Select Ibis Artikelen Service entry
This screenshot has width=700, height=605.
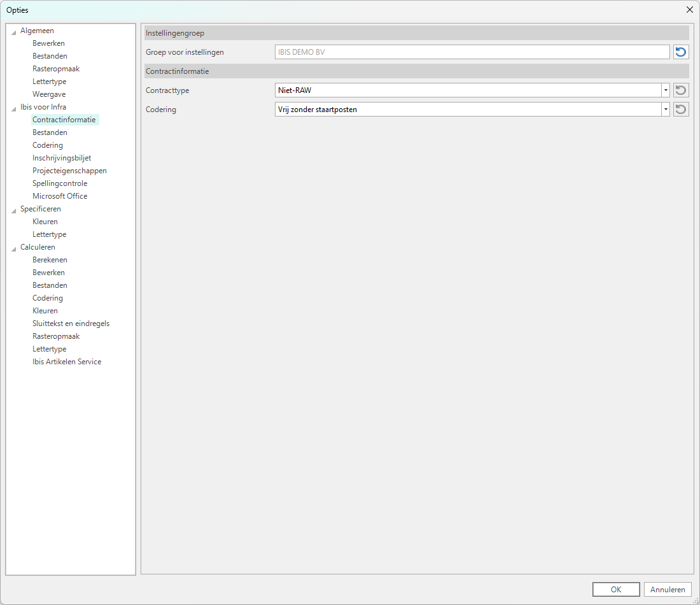[x=67, y=362]
